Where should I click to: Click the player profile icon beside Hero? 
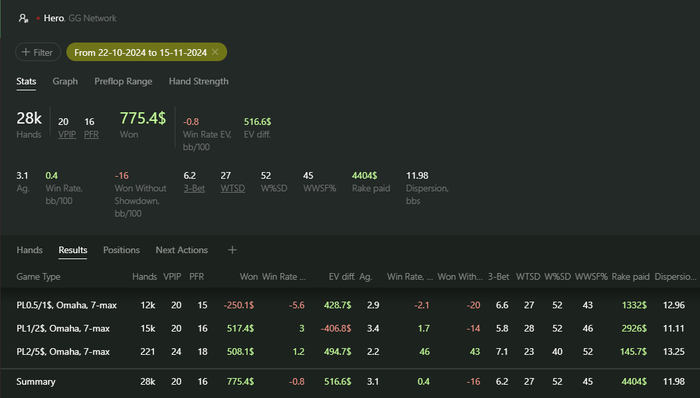pos(23,18)
